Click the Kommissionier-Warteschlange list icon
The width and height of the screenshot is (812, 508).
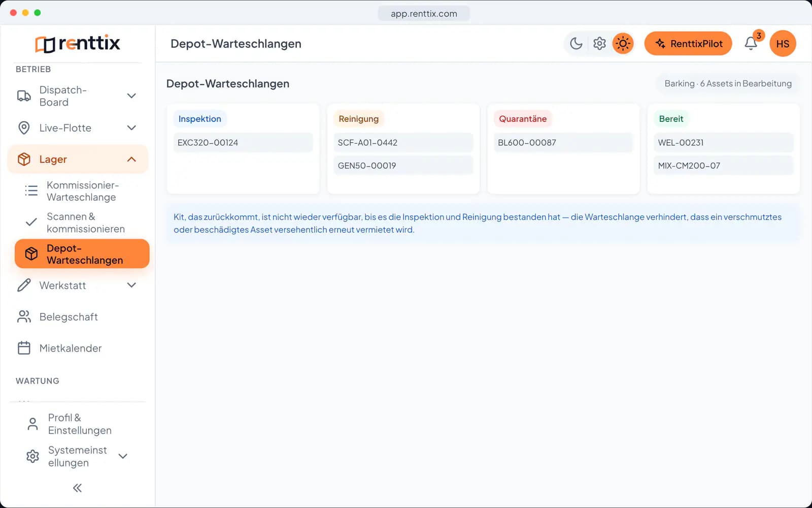coord(31,191)
